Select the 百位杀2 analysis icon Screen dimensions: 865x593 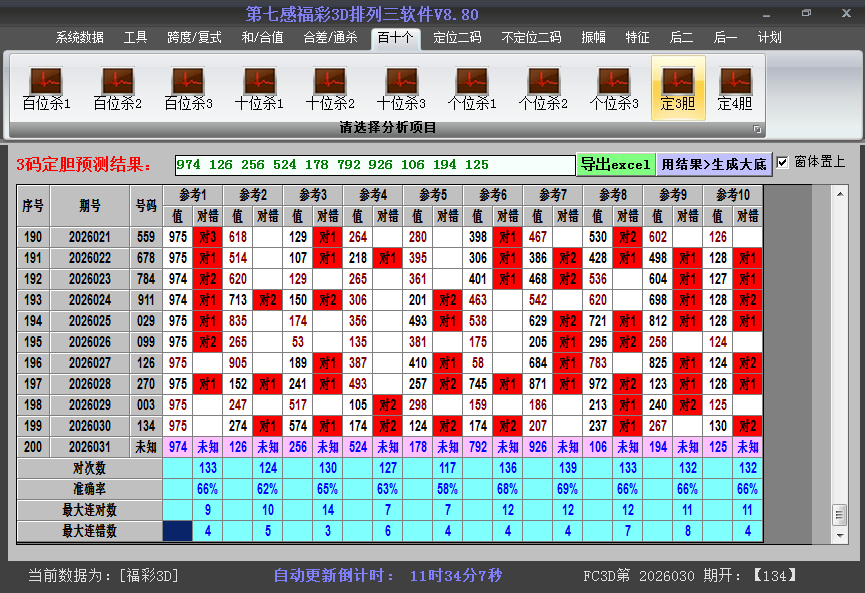coord(117,88)
